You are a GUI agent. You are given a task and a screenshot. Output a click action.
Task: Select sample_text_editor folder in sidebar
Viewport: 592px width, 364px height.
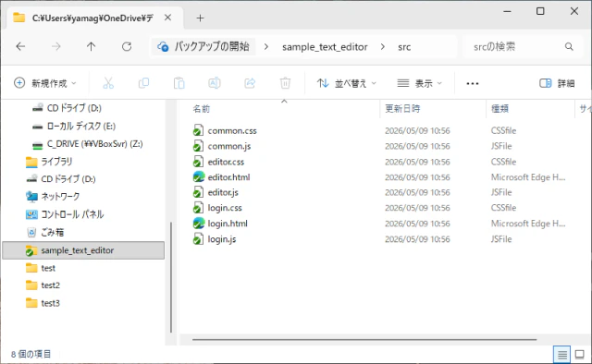(83, 250)
